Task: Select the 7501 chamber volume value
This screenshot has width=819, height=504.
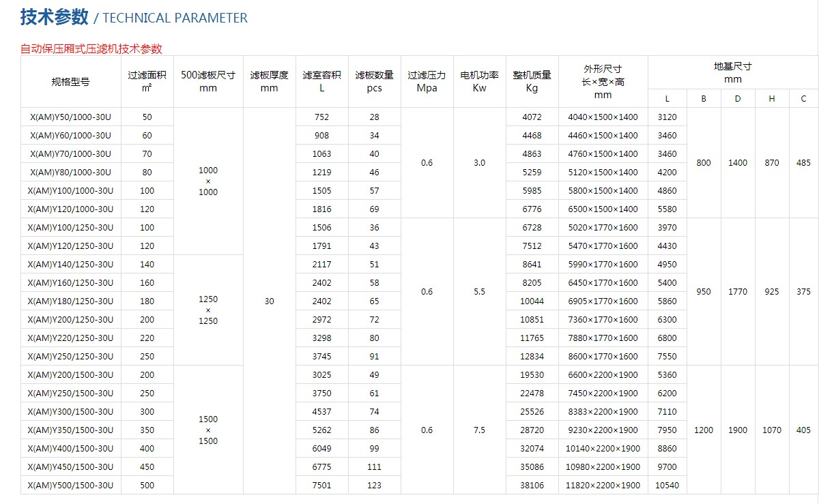Action: tap(321, 486)
